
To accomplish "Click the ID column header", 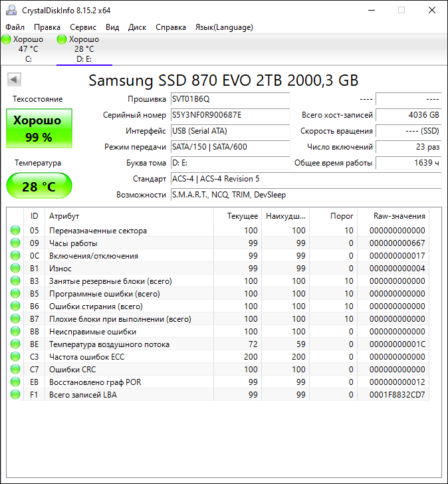I will click(x=35, y=216).
